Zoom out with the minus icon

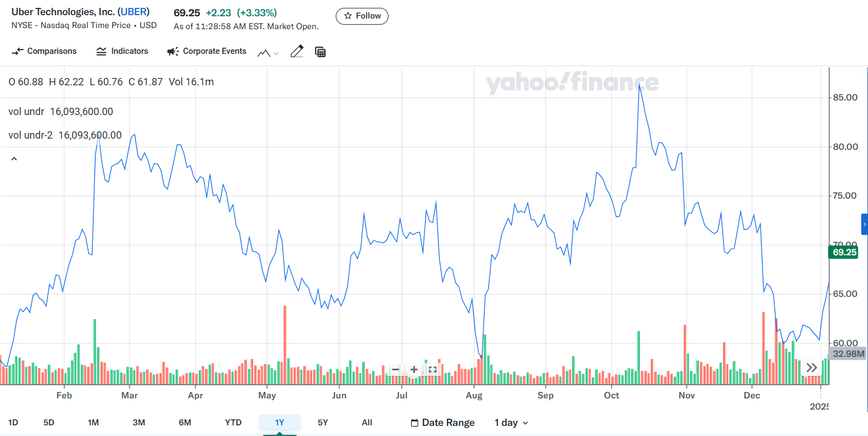pyautogui.click(x=395, y=370)
